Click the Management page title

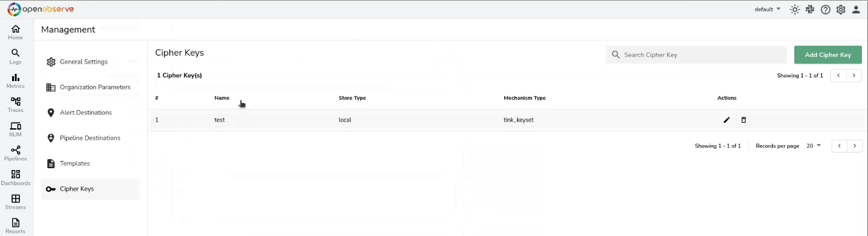click(x=68, y=29)
